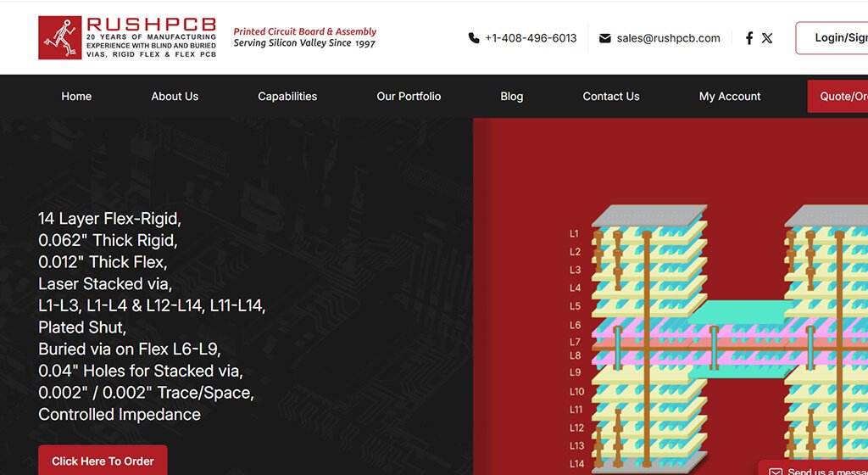Open the About Us page
The width and height of the screenshot is (868, 475).
tap(175, 97)
